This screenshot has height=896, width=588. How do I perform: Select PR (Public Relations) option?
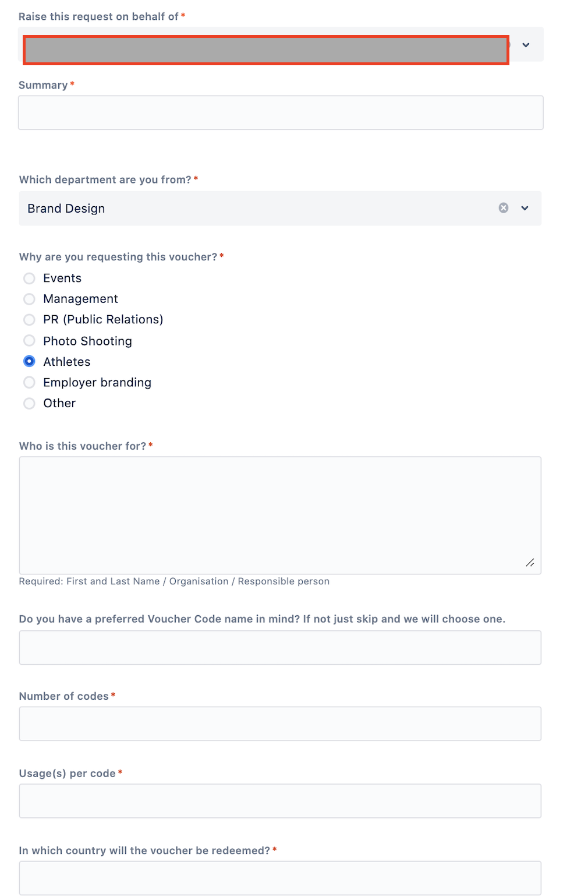click(29, 320)
